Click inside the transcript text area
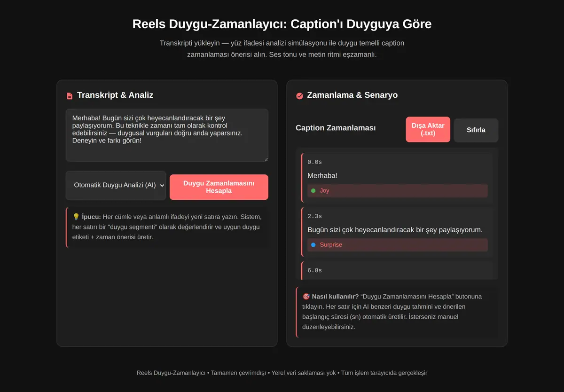Image resolution: width=564 pixels, height=392 pixels. point(167,135)
